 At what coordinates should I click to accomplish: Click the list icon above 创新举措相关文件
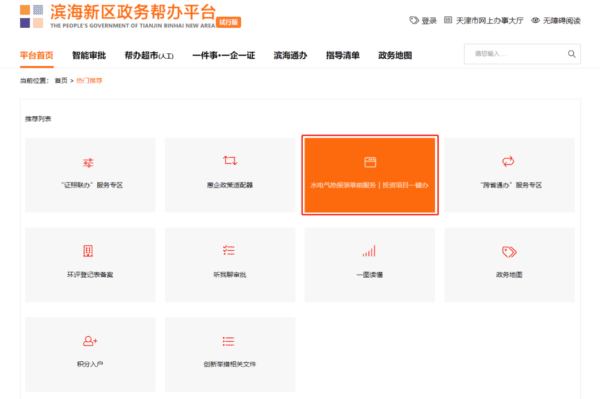[x=228, y=341]
